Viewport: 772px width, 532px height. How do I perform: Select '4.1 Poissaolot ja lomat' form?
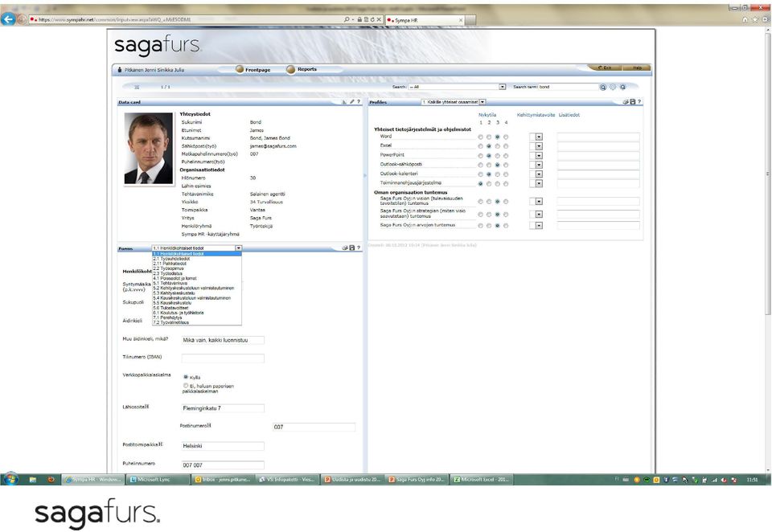coord(197,279)
